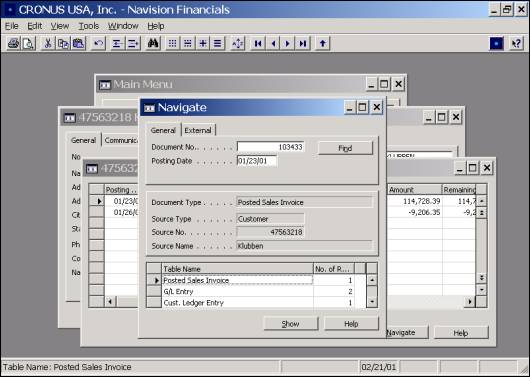
Task: Click the Sort toolbar icon
Action: [238, 44]
